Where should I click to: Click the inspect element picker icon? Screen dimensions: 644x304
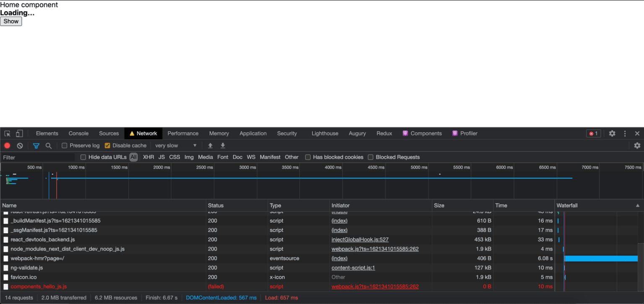click(7, 133)
